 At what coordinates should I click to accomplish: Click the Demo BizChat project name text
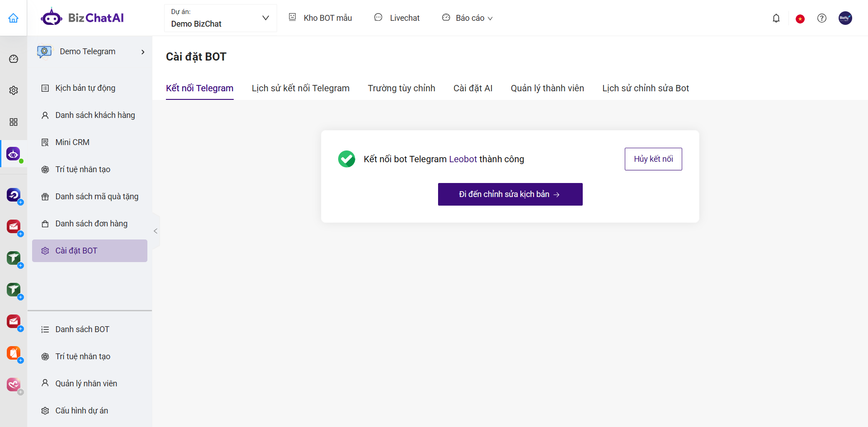[196, 24]
